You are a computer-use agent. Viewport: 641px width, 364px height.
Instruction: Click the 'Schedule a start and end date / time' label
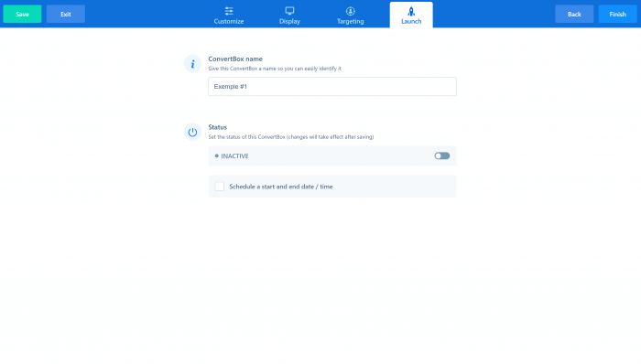281,187
